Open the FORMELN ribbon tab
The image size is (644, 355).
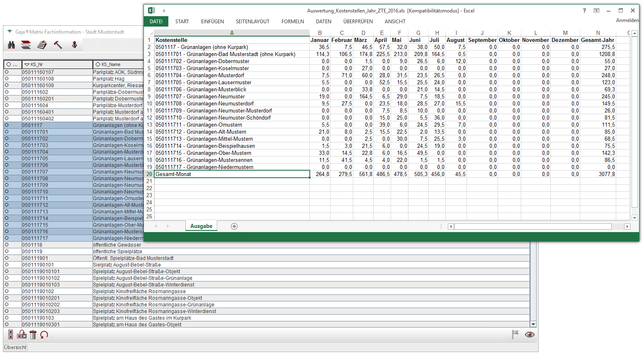(x=292, y=22)
